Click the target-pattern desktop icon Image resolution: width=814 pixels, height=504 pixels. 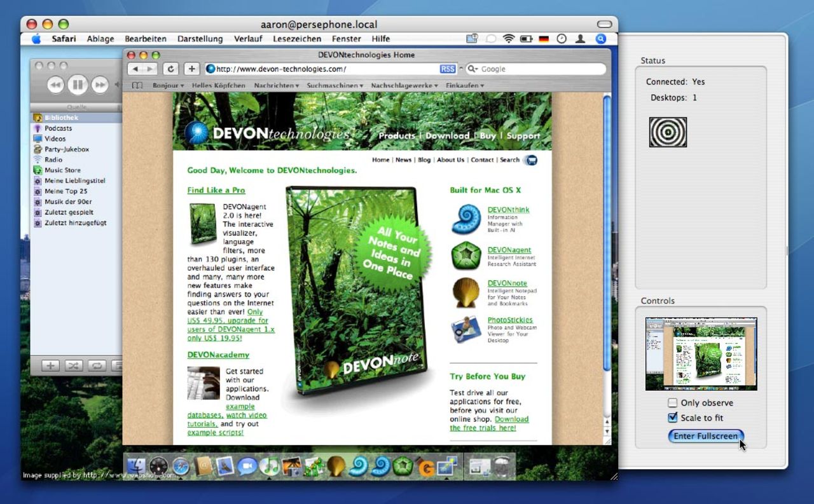coord(668,132)
